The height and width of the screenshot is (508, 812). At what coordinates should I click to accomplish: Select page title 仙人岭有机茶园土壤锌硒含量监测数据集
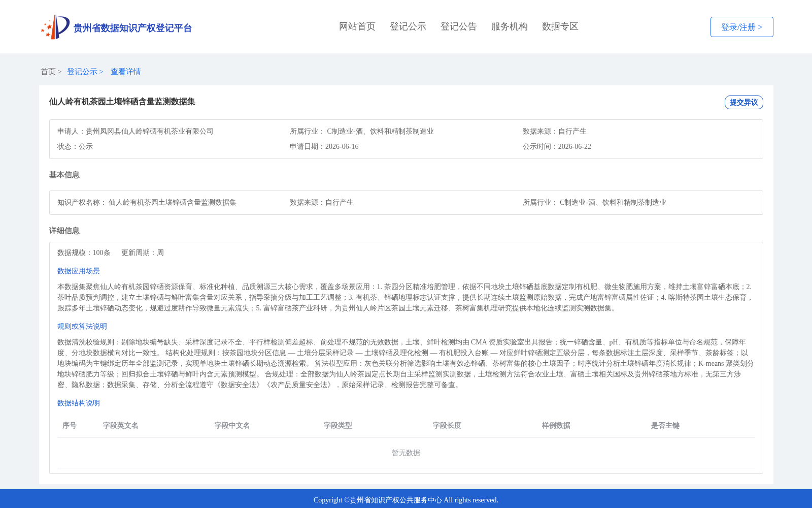coord(122,102)
